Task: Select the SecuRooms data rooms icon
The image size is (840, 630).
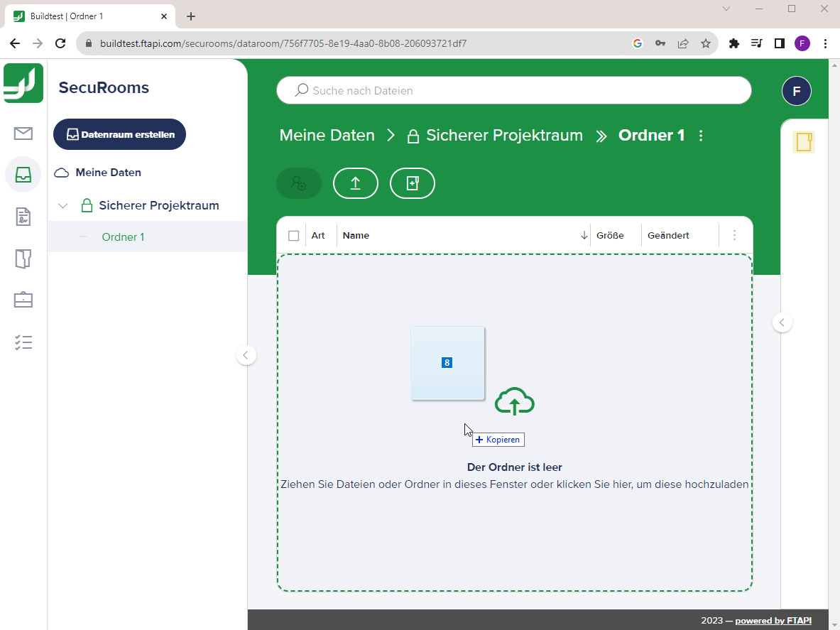Action: point(23,174)
